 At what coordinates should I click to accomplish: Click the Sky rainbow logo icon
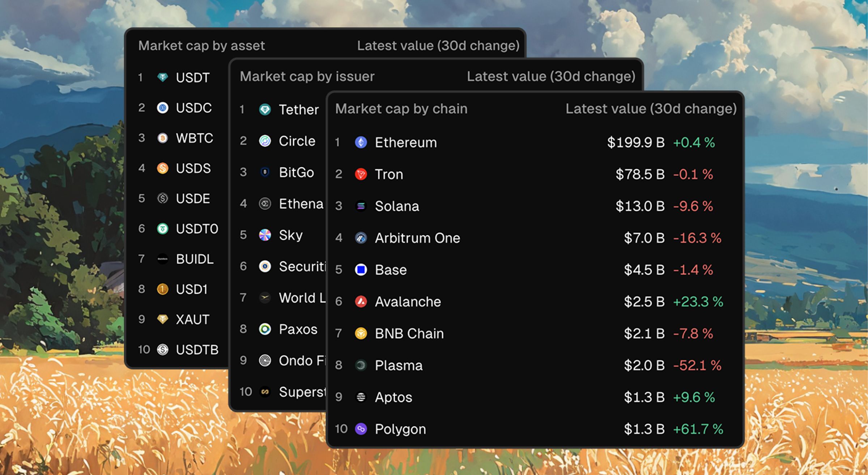(x=265, y=235)
